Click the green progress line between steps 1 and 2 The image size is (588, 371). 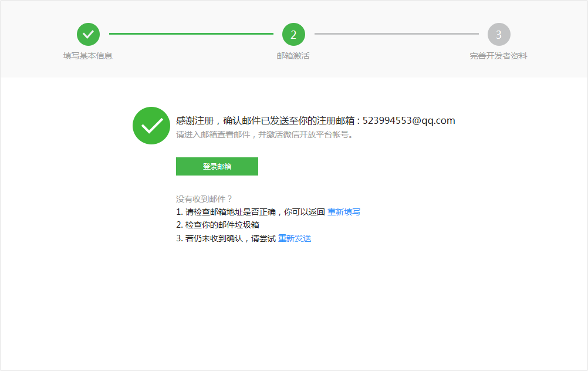click(191, 34)
